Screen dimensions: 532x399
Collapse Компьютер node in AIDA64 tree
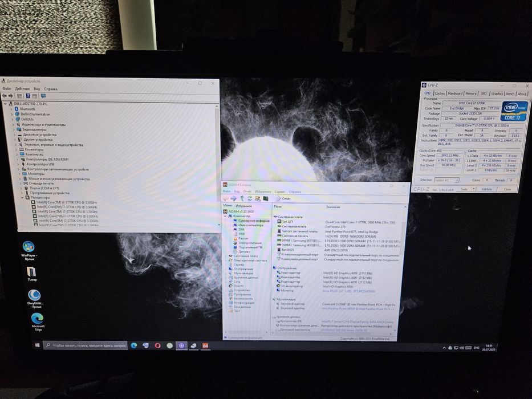(225, 216)
